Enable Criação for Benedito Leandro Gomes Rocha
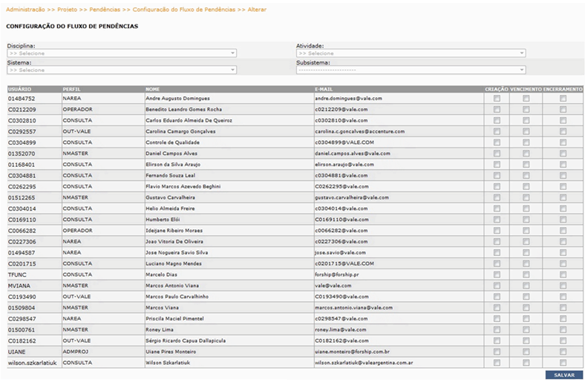 pyautogui.click(x=497, y=109)
